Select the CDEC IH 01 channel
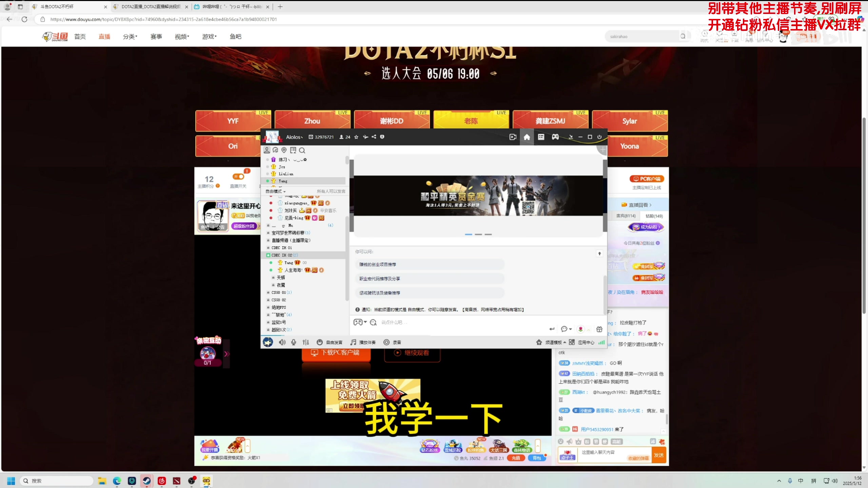The height and width of the screenshot is (488, 868). point(281,248)
